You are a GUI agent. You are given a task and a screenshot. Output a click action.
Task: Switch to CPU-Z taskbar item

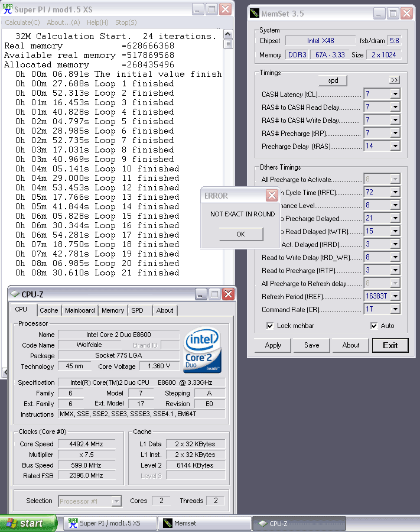[x=299, y=523]
